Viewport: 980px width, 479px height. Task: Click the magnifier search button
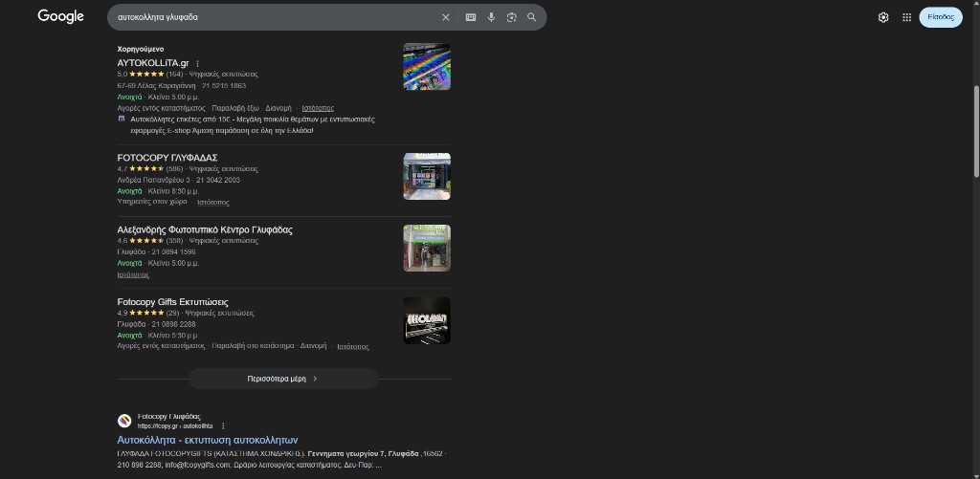click(x=532, y=17)
